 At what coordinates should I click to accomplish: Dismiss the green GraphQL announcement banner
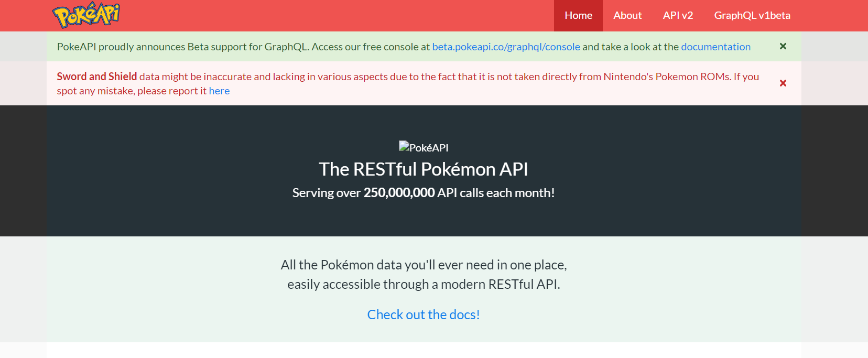[783, 46]
